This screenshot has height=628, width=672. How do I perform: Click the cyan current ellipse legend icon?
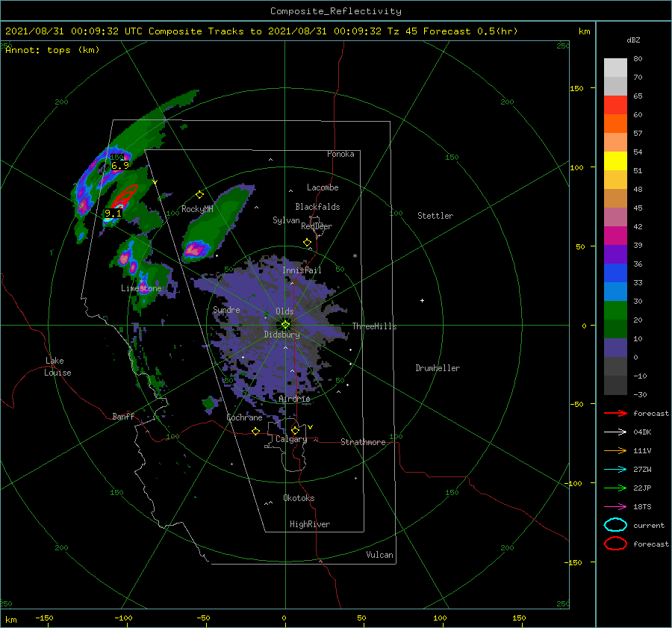click(x=615, y=525)
